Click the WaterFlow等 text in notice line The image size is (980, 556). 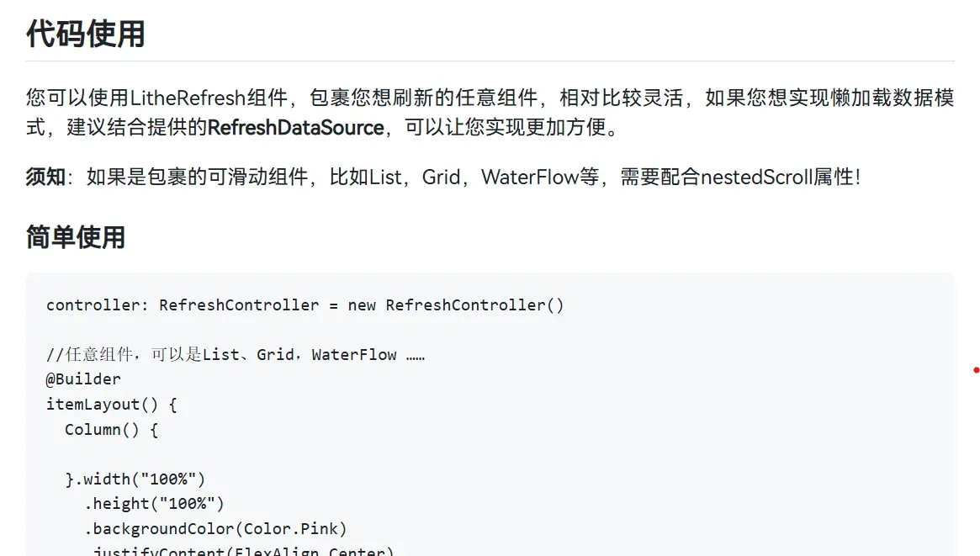540,177
